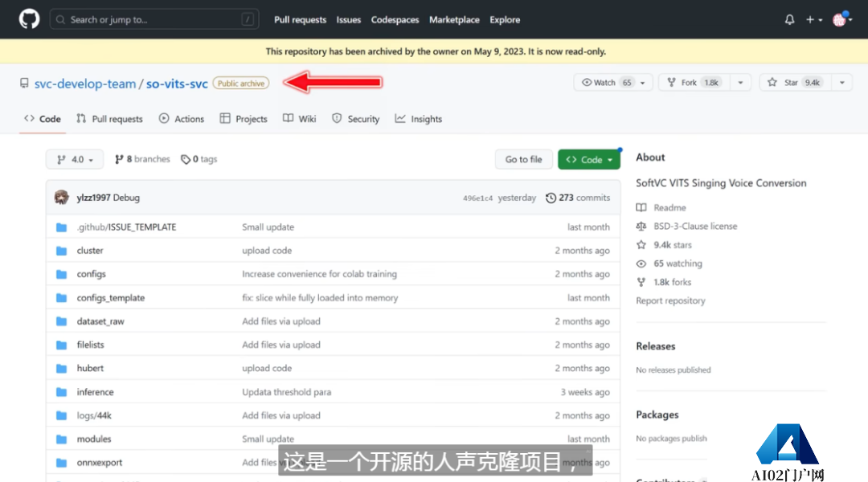This screenshot has height=482, width=868.
Task: Open the green Code dropdown button
Action: pyautogui.click(x=589, y=159)
